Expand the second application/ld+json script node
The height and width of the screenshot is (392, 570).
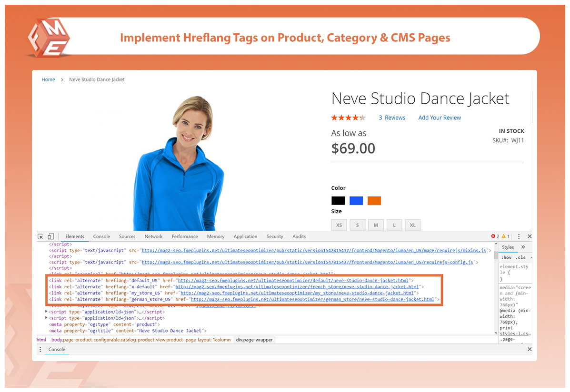47,318
